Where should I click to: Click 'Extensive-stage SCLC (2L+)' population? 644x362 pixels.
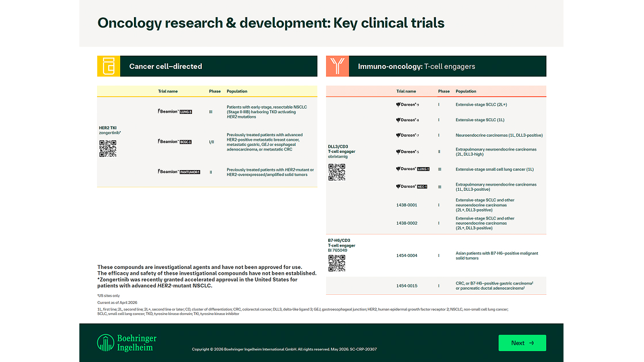481,105
